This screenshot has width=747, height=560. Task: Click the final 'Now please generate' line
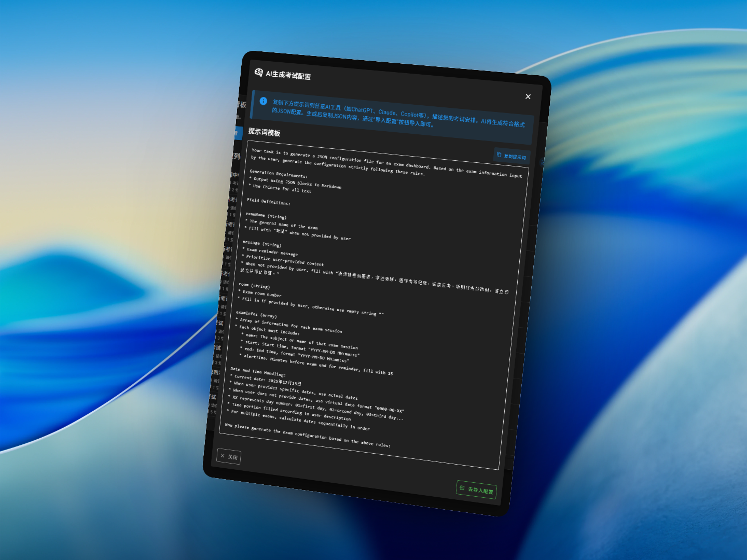coord(307,435)
